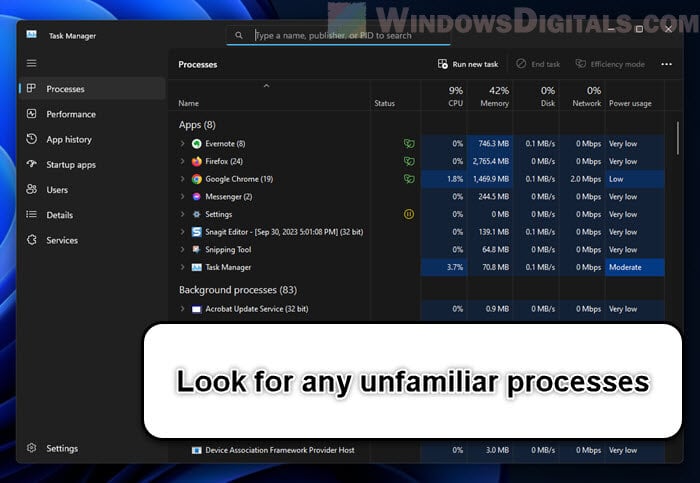Expand the Firefox process group
The width and height of the screenshot is (700, 483).
coord(182,161)
